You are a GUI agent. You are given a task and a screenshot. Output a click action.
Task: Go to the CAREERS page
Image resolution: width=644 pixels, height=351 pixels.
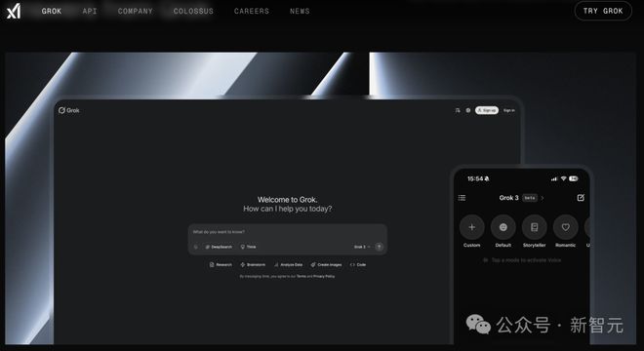click(x=252, y=11)
